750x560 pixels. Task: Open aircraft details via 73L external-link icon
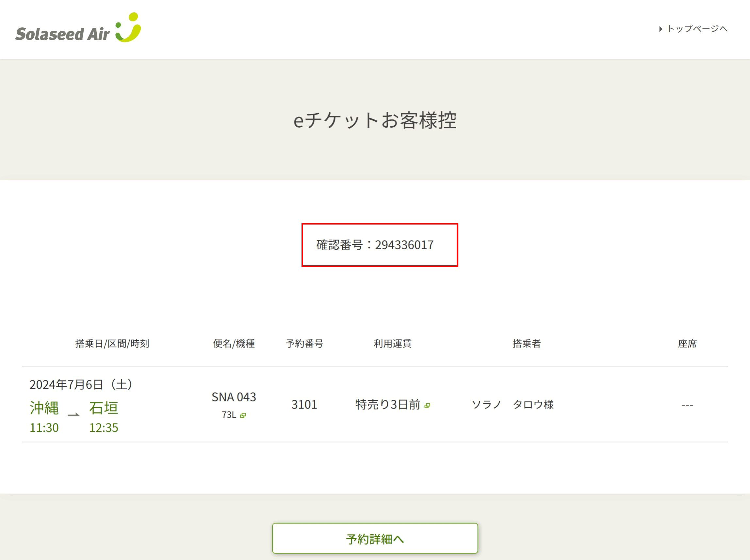[x=243, y=415]
